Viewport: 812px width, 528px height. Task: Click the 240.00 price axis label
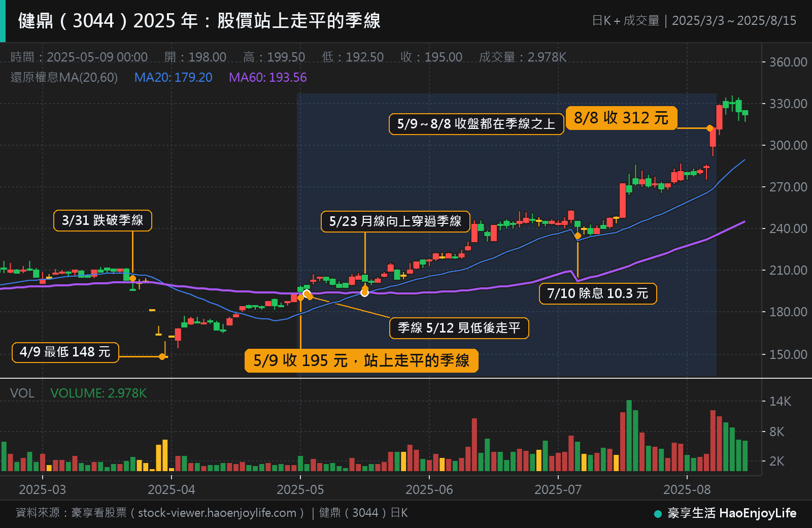coord(788,228)
